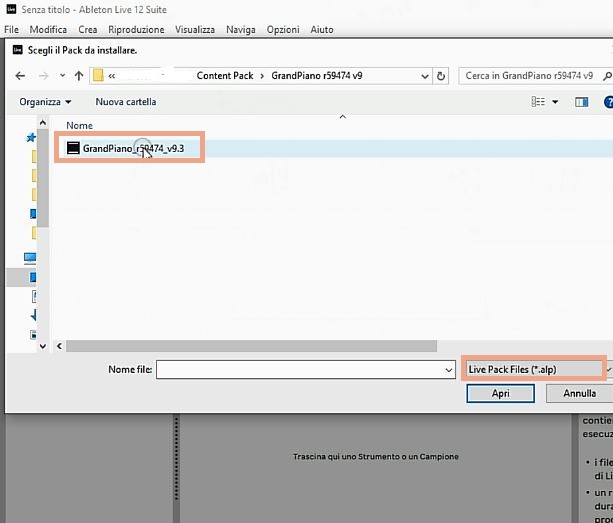Open the Crea menu
This screenshot has width=613, height=523.
click(88, 30)
